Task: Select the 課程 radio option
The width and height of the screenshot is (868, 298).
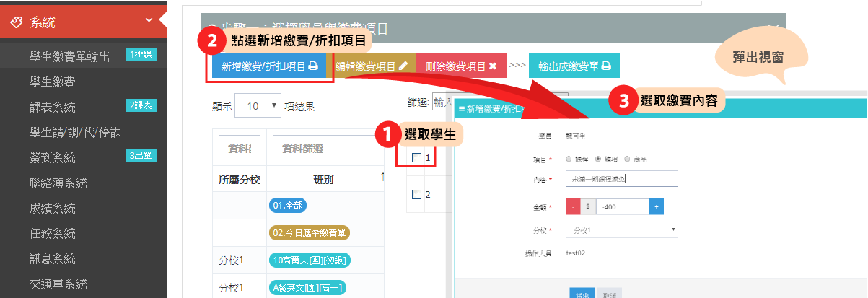Action: tap(569, 159)
